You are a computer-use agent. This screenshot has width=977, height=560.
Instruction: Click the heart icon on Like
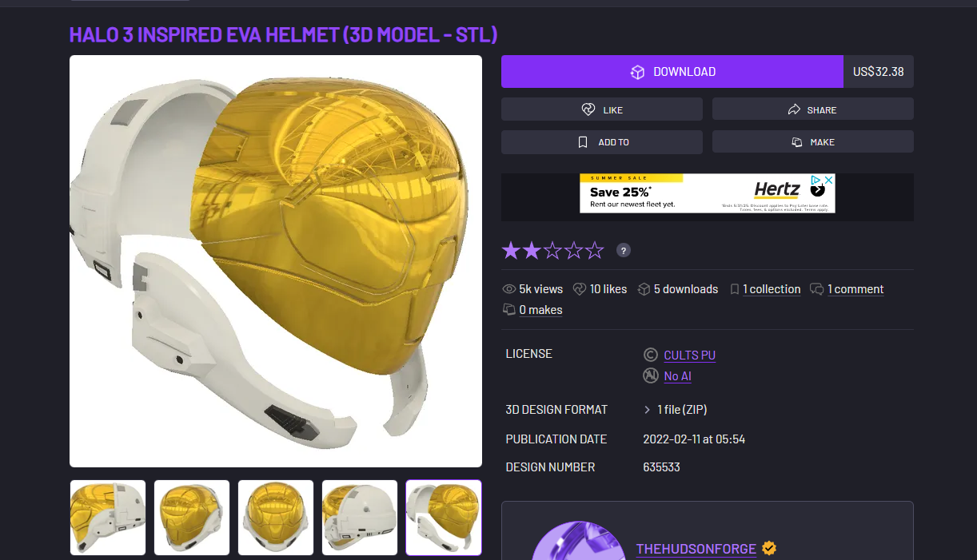pyautogui.click(x=588, y=109)
